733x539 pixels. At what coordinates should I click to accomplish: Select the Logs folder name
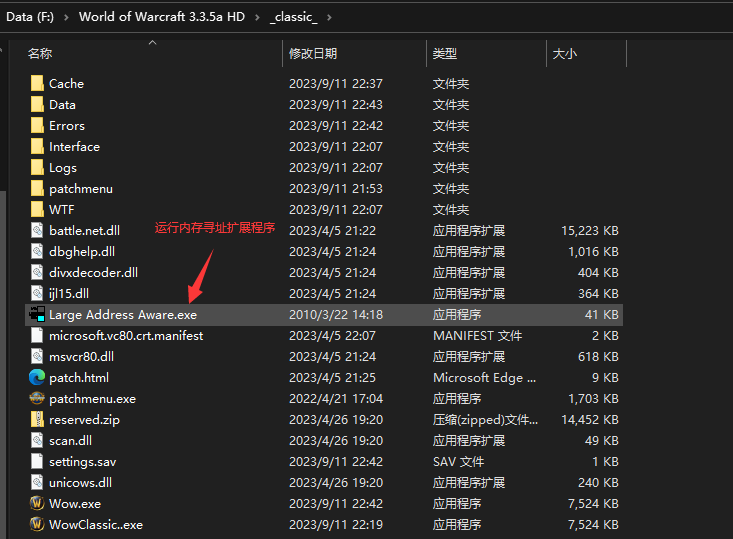pyautogui.click(x=63, y=168)
